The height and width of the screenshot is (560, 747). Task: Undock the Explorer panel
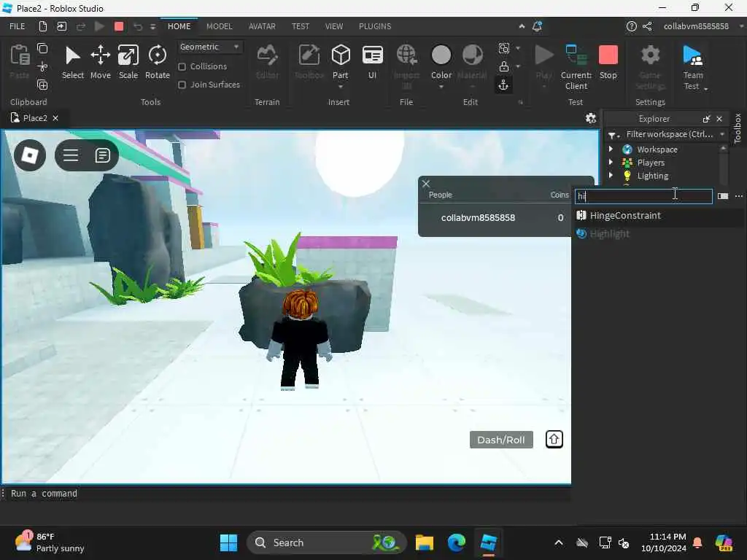[706, 119]
